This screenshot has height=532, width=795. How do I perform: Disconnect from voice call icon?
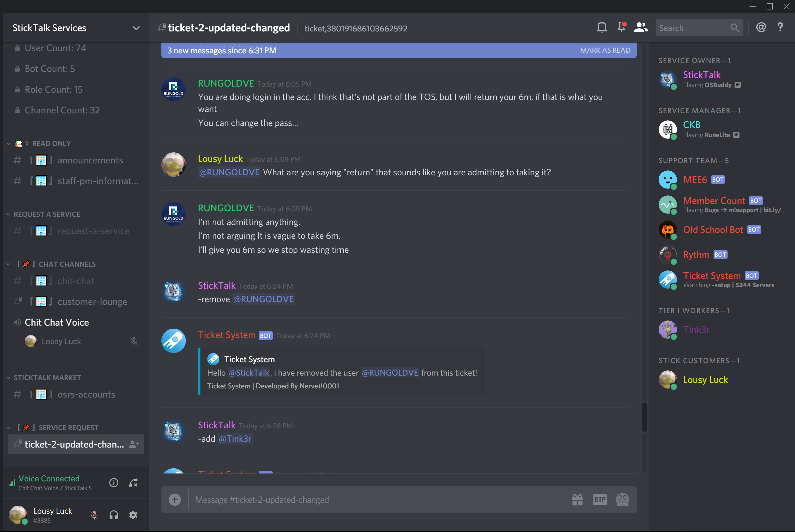tap(133, 483)
